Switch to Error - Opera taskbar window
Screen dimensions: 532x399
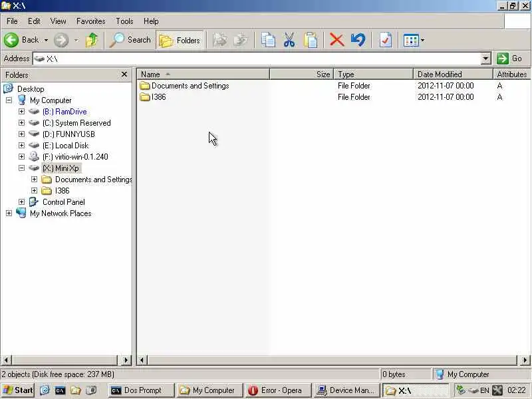point(279,390)
